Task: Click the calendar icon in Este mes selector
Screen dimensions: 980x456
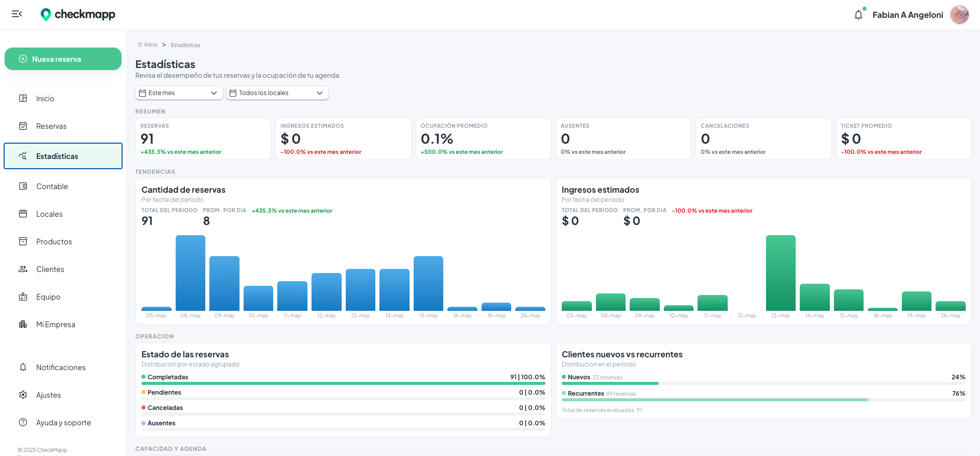Action: [143, 93]
